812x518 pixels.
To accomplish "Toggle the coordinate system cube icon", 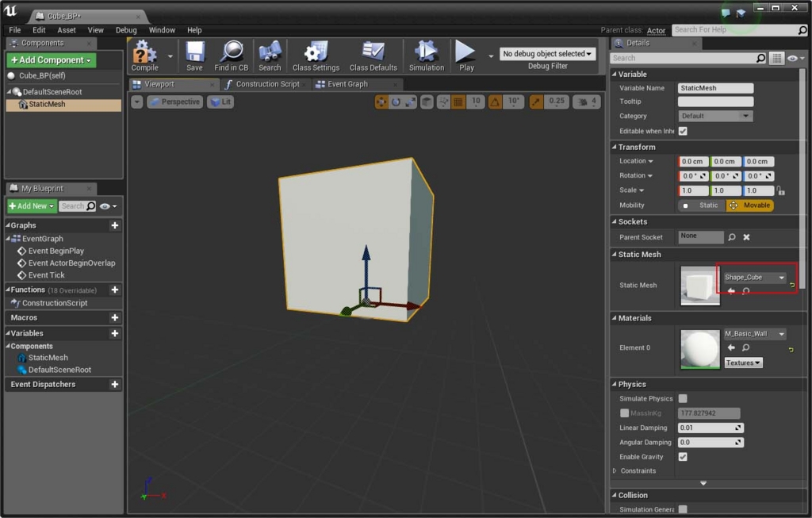I will point(427,102).
